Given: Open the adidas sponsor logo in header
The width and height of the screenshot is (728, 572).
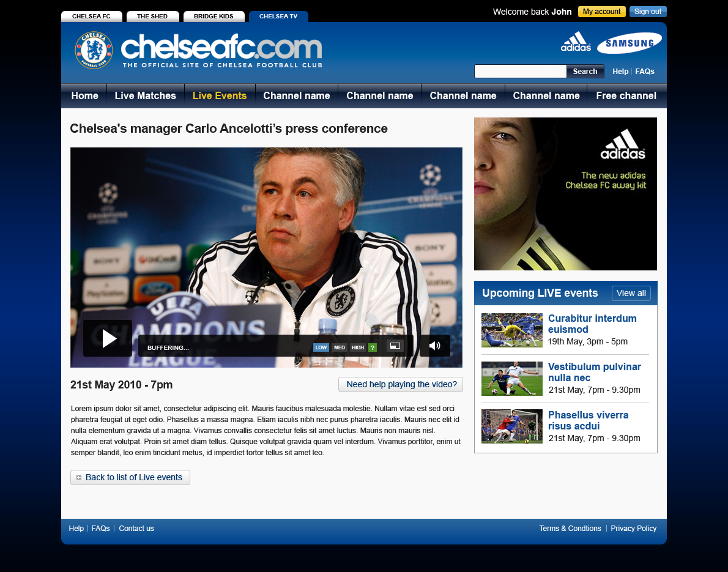Looking at the screenshot, I should point(576,42).
